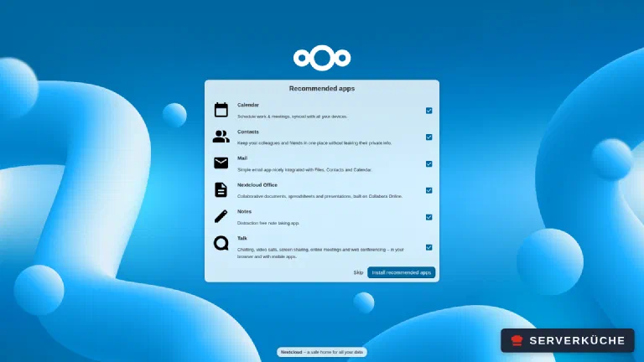Uncheck the Contacts checkbox
Image resolution: width=644 pixels, height=362 pixels.
[x=428, y=137]
